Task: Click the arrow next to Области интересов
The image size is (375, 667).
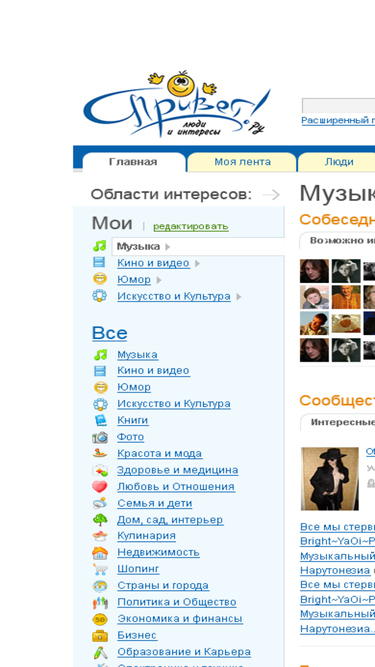Action: [x=271, y=195]
